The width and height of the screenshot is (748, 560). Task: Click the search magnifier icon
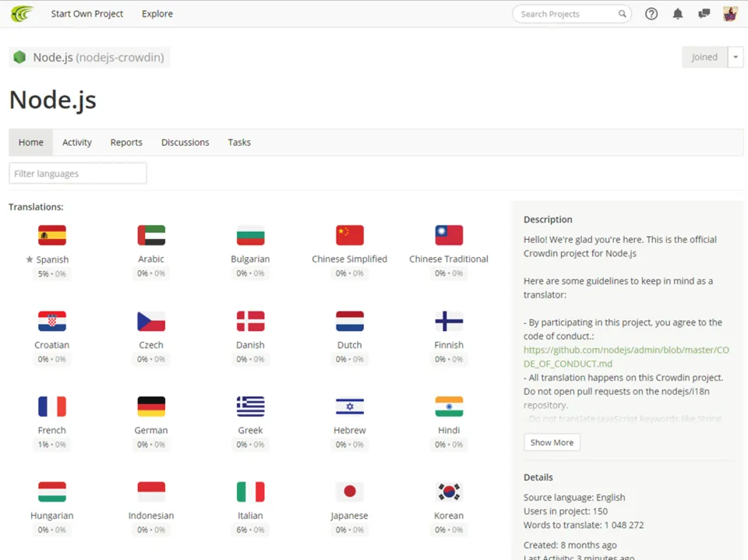point(622,14)
